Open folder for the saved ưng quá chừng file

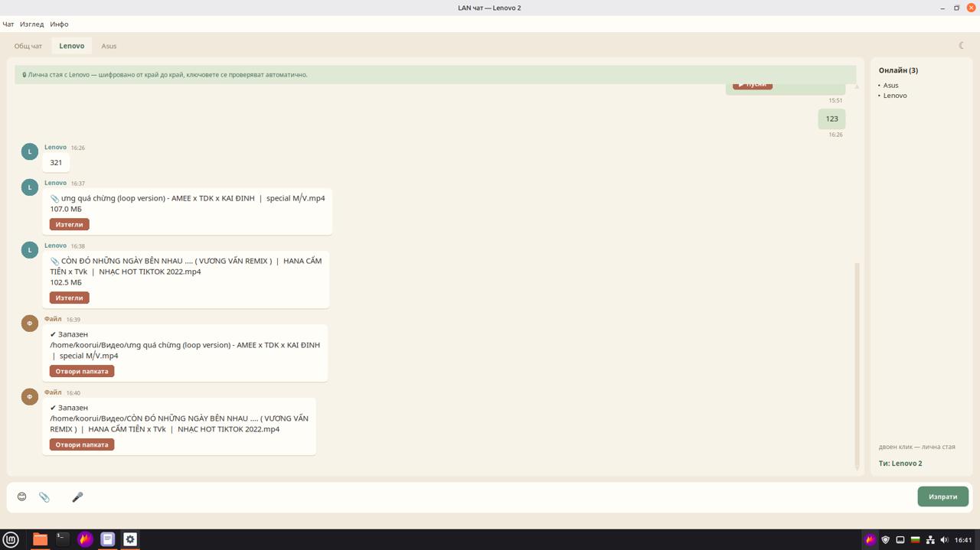82,371
